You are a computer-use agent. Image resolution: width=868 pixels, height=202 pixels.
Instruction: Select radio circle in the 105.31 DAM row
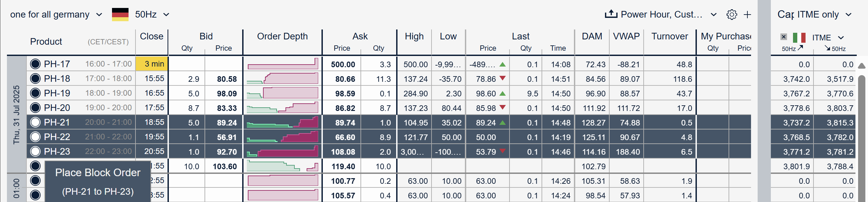(x=35, y=180)
